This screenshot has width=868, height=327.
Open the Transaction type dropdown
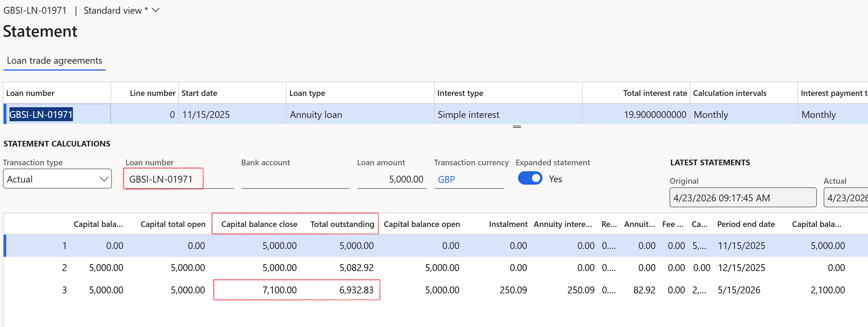point(57,179)
